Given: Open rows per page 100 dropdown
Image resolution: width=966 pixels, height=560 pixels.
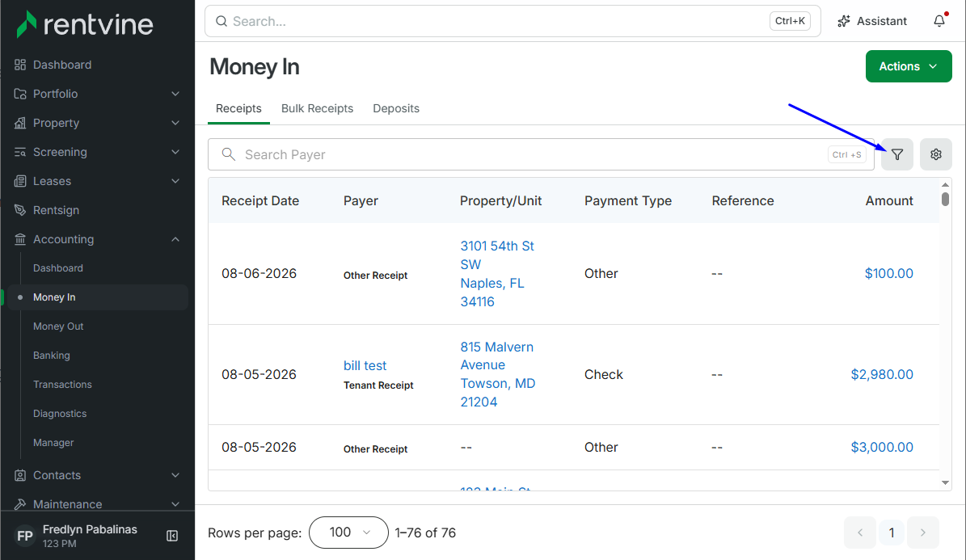Looking at the screenshot, I should (x=348, y=533).
